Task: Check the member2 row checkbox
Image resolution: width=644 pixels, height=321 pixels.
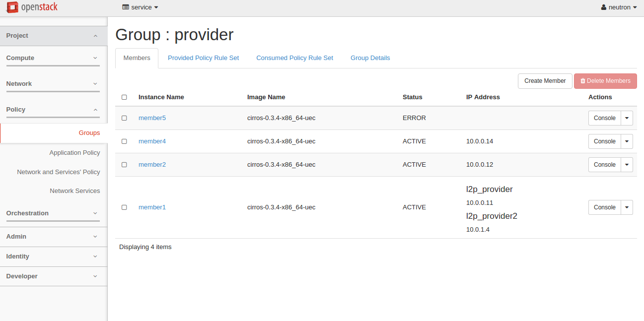Action: [124, 165]
